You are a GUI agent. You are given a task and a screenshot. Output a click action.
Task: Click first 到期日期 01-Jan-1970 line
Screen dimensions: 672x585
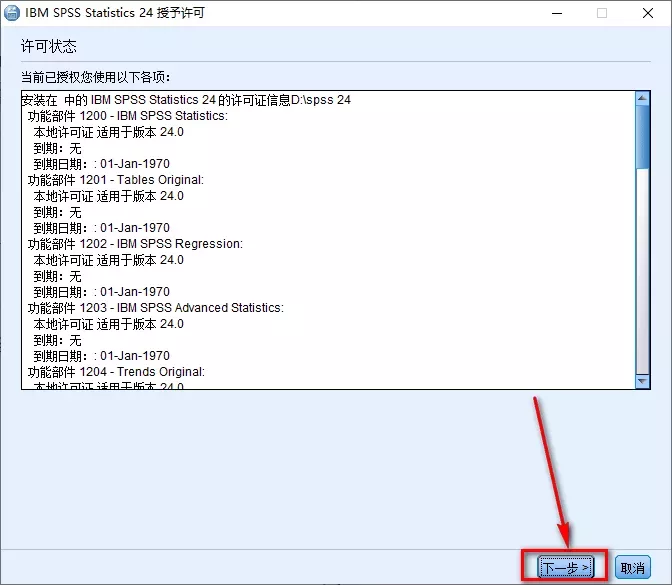pyautogui.click(x=102, y=164)
